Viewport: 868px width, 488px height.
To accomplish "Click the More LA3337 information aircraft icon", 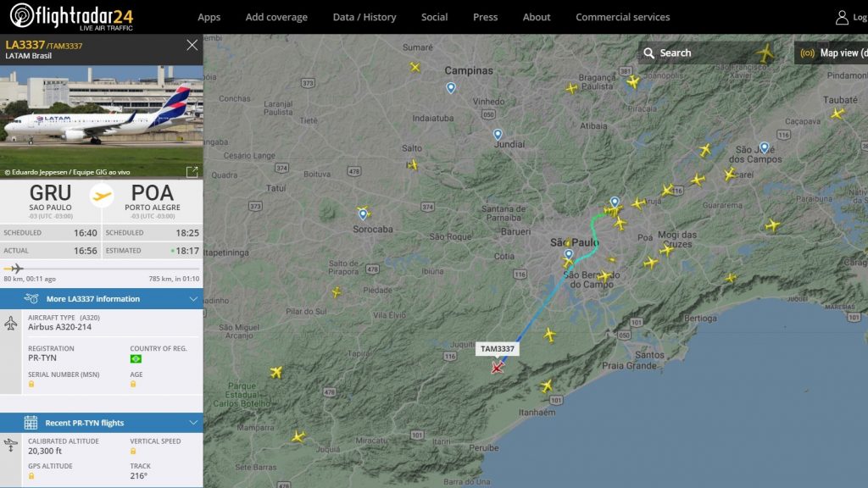I will pyautogui.click(x=31, y=299).
